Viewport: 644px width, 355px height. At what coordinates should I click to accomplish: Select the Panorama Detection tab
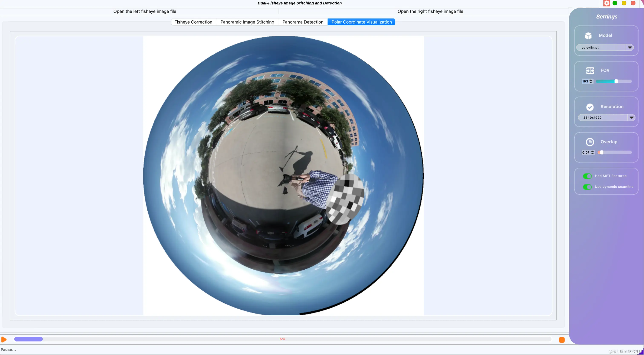click(302, 22)
